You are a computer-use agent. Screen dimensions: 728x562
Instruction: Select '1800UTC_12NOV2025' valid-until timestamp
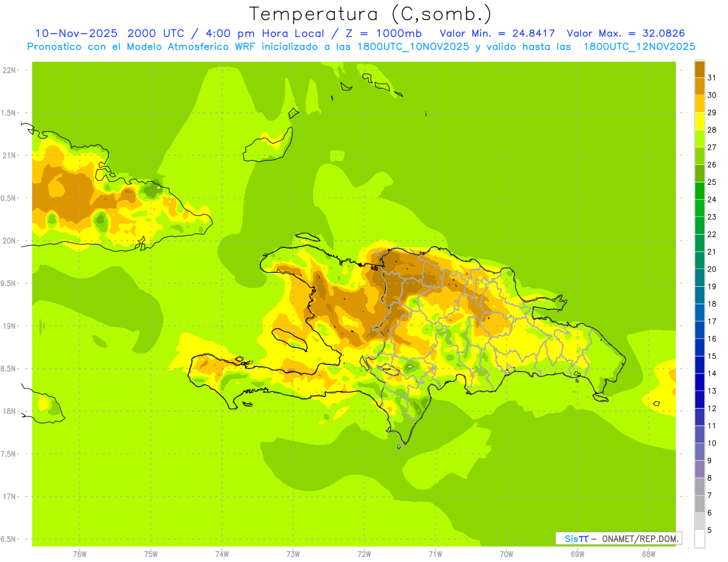[639, 47]
